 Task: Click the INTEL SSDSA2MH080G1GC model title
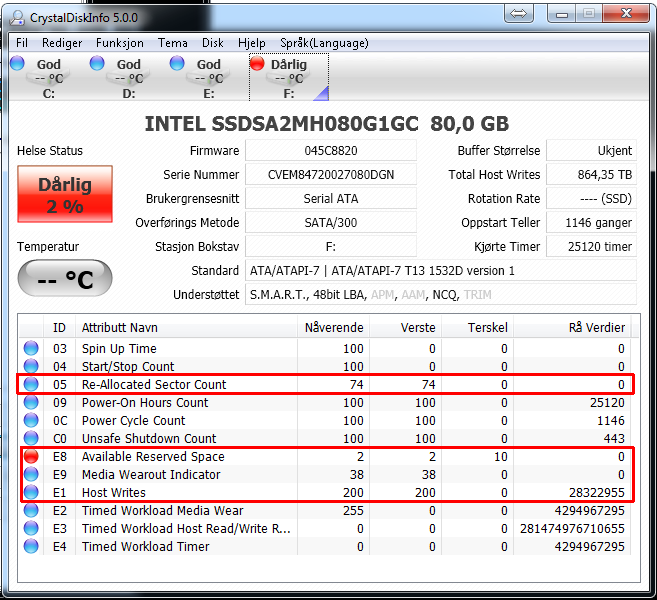point(282,124)
